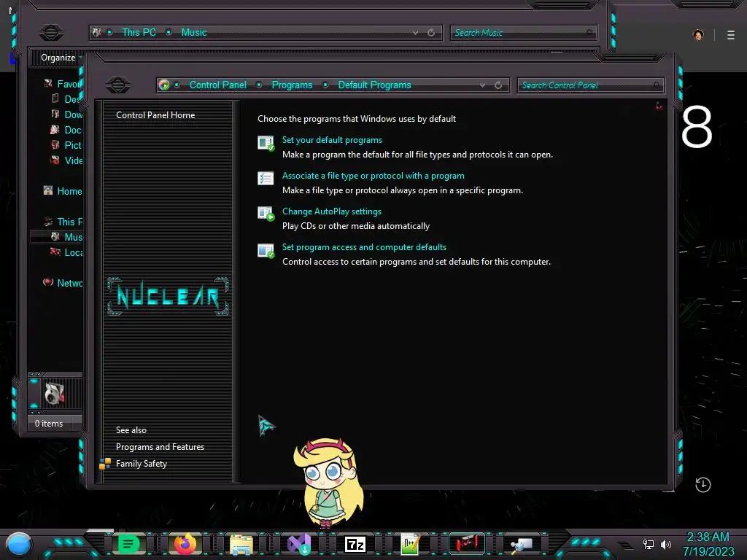Click the Family Safety icon
The height and width of the screenshot is (560, 747).
[x=105, y=464]
